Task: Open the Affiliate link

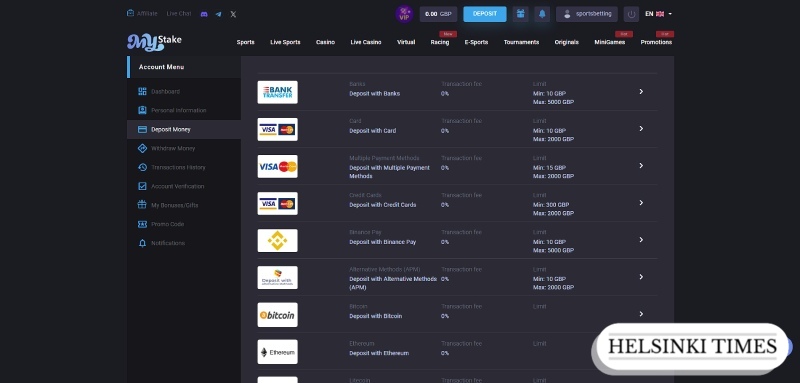Action: [x=147, y=14]
